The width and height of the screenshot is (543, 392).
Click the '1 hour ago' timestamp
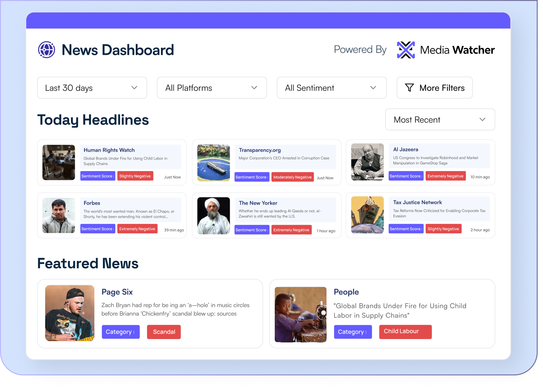(326, 231)
